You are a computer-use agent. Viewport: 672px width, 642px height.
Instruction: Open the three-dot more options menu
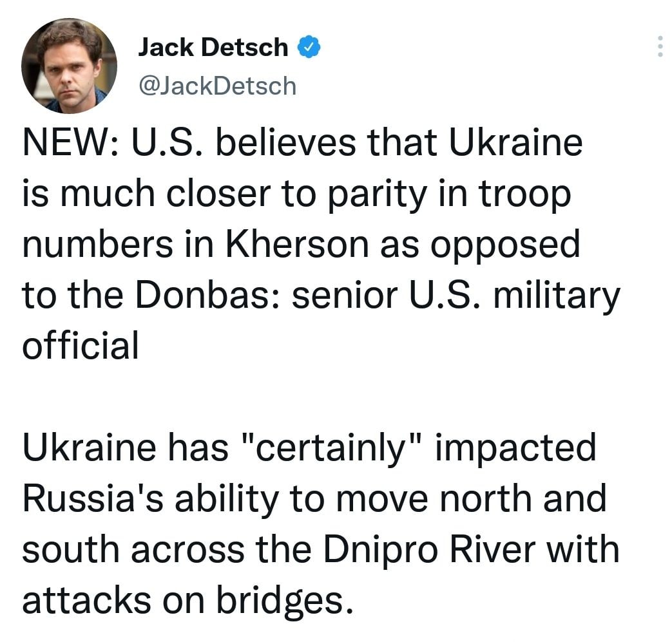[659, 46]
